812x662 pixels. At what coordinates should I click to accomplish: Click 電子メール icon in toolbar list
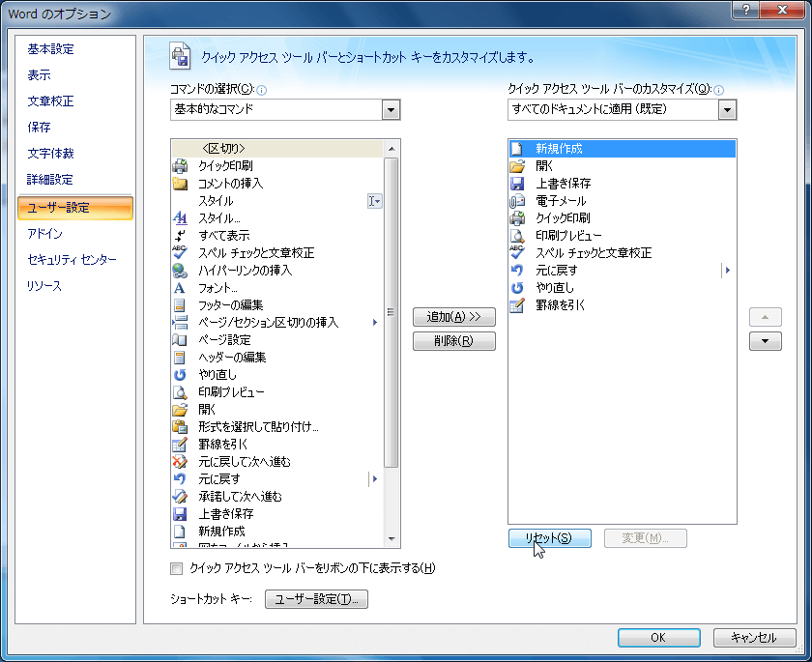517,201
